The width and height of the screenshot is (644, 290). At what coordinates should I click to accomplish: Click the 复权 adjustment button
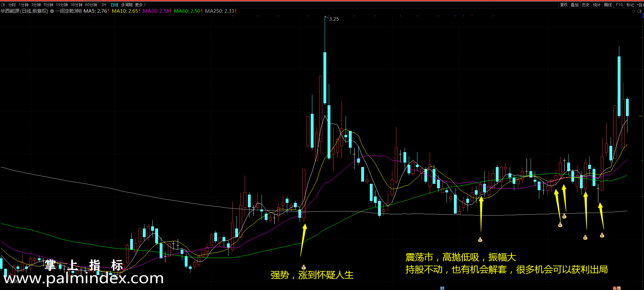tap(564, 5)
